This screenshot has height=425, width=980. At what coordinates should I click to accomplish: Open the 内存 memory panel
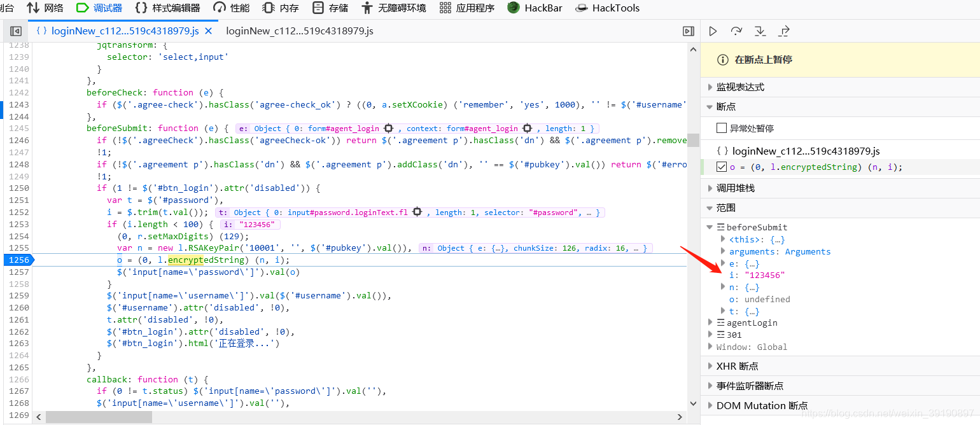pyautogui.click(x=281, y=8)
